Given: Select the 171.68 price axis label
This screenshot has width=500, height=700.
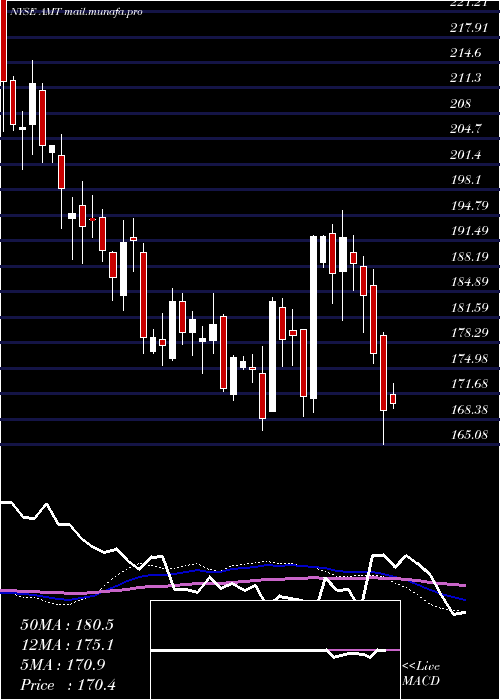Looking at the screenshot, I should (469, 383).
